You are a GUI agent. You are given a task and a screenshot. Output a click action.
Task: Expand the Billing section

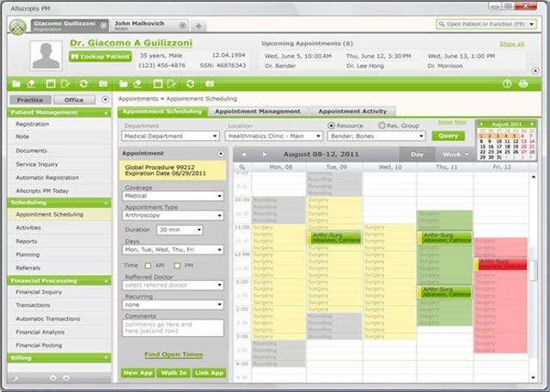[106, 358]
